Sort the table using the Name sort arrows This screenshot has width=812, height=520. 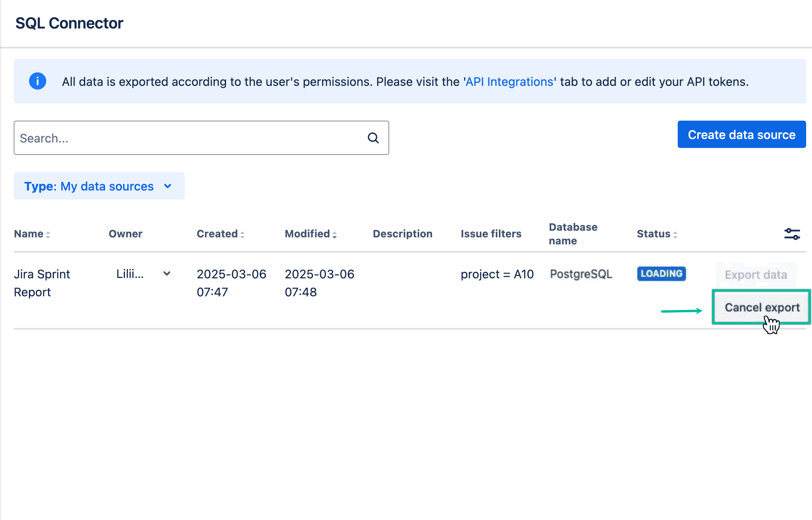click(x=48, y=234)
